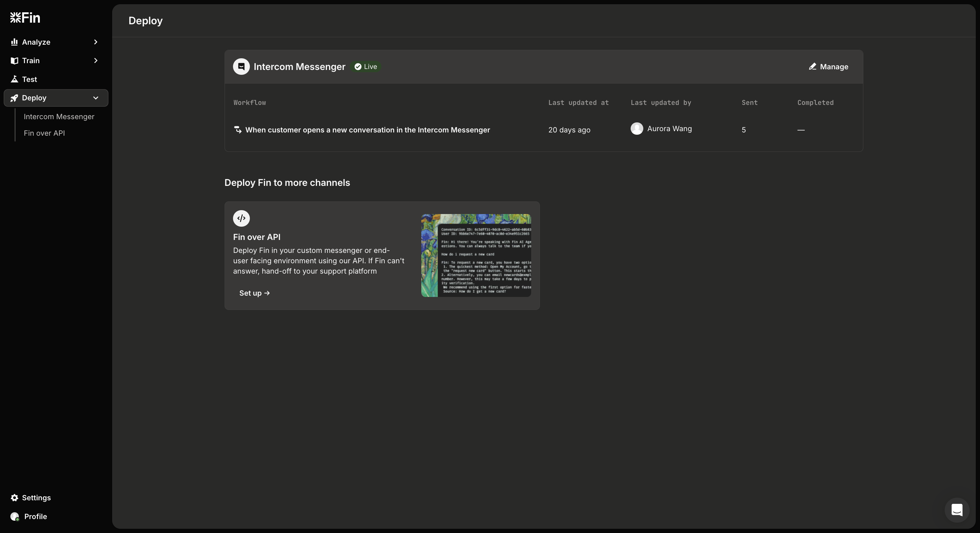Click the Manage button
Screen dimensions: 980x533
click(x=829, y=66)
